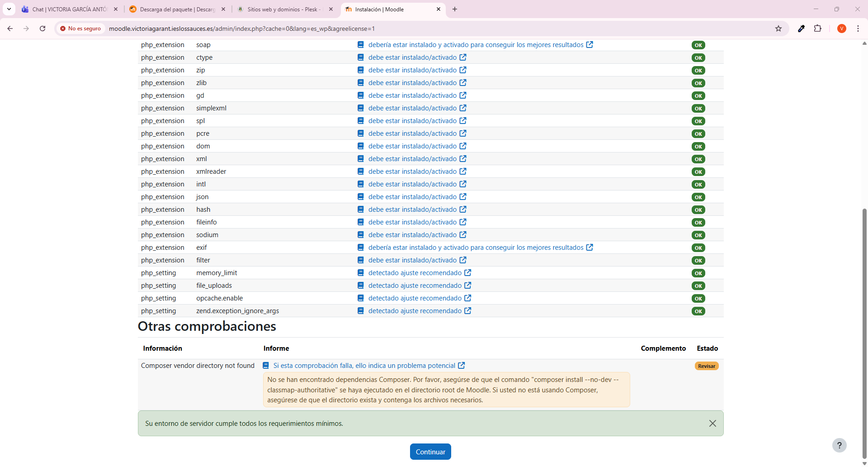Switch to Sitios web y dominios Plesk tab

[x=285, y=9]
